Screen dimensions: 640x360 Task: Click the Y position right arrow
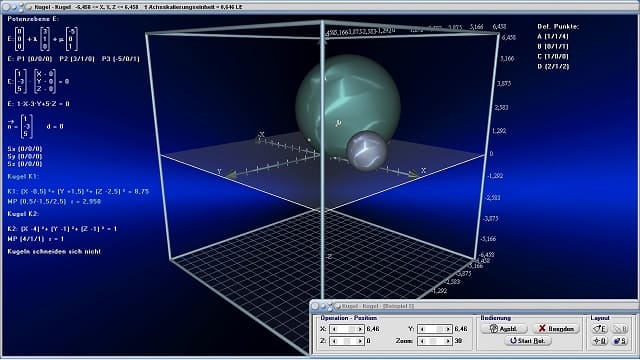(x=448, y=329)
